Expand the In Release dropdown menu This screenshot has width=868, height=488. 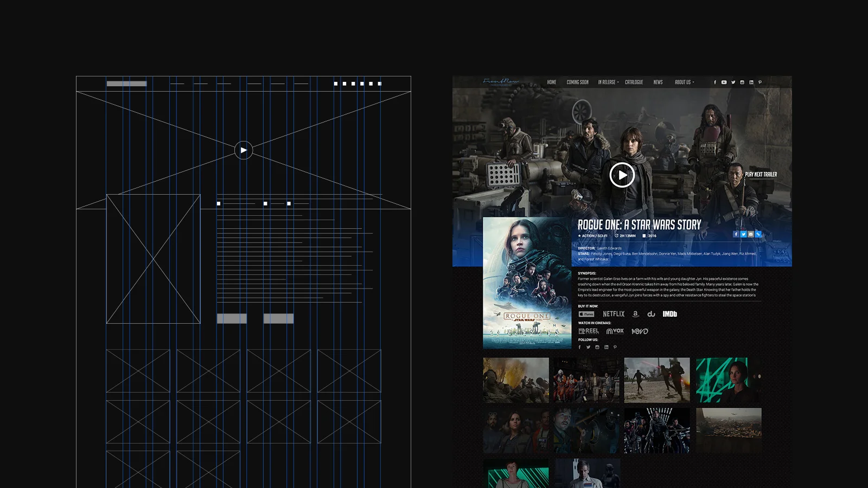[x=608, y=82]
